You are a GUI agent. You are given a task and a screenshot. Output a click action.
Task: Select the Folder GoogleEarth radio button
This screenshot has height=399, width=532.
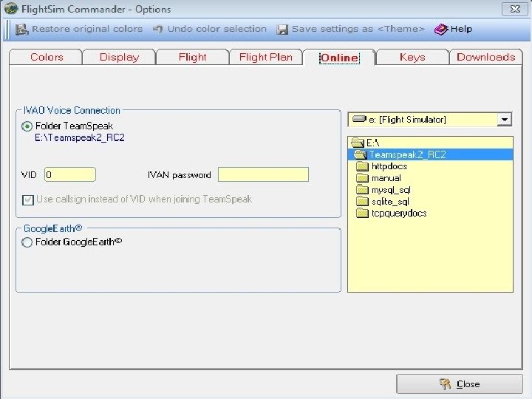pyautogui.click(x=27, y=242)
